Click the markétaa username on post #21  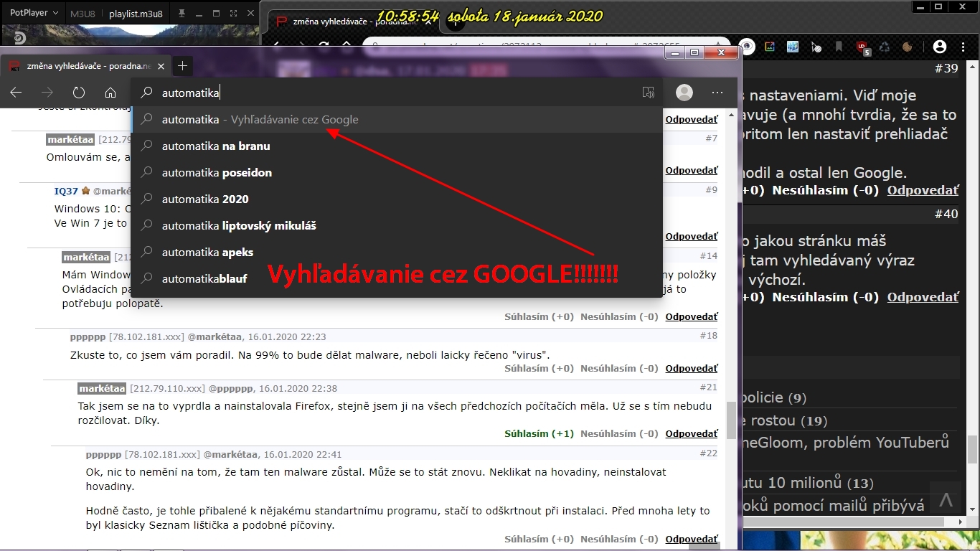[102, 389]
